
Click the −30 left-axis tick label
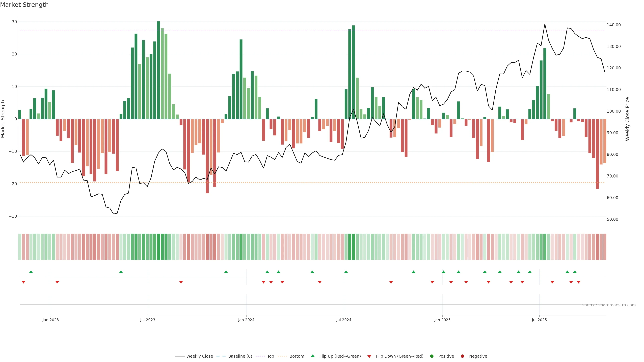click(13, 216)
